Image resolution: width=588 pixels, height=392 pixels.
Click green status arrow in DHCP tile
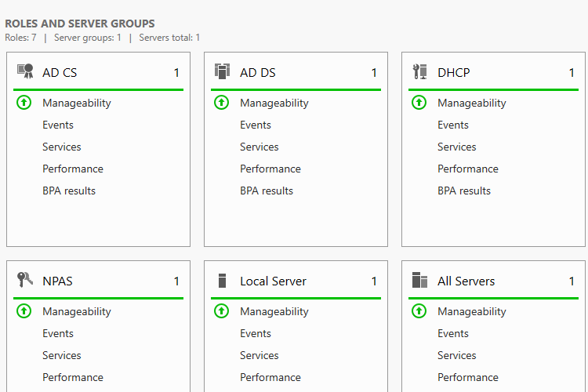(x=419, y=103)
